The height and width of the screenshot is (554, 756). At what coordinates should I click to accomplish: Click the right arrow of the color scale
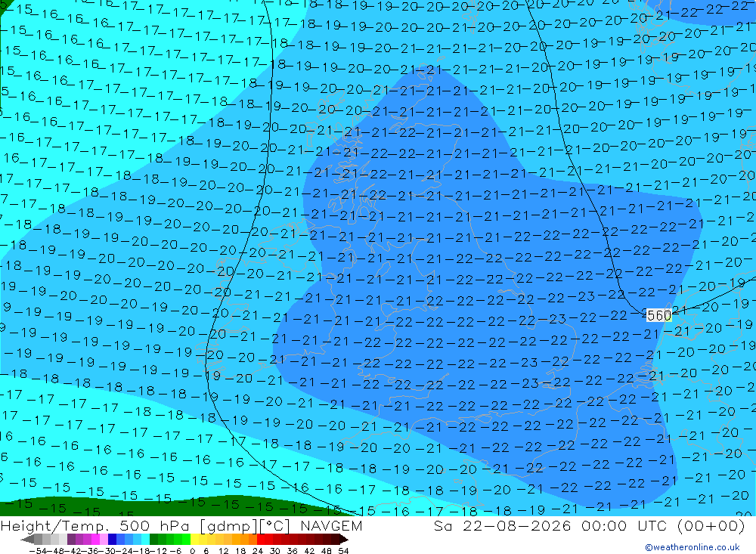(344, 540)
